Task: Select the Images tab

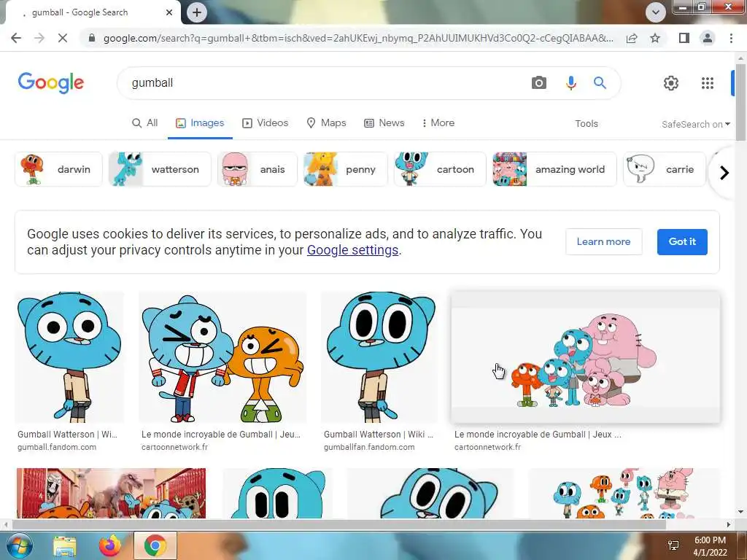Action: 200,122
